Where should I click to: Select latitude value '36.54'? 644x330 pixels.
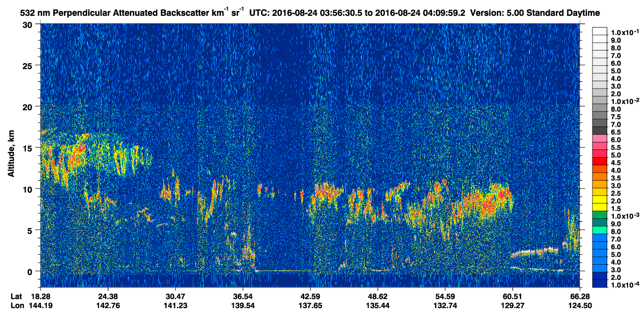click(x=243, y=296)
